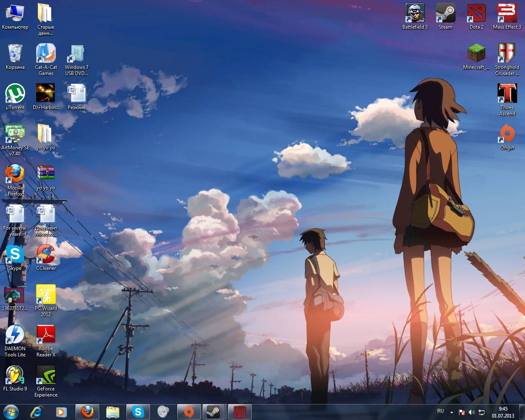Select the Stronghold Crusader shortcut

click(x=507, y=60)
